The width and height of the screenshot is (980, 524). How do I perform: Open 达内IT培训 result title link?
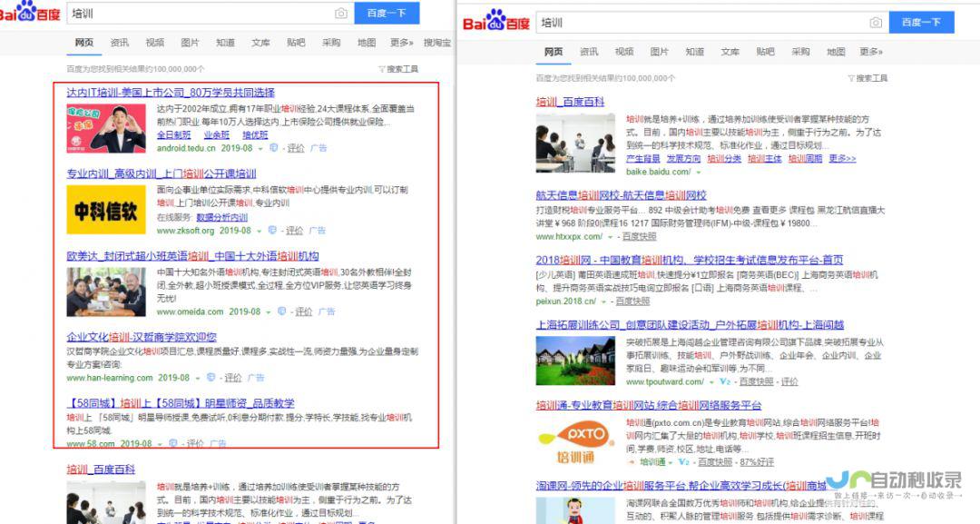pos(171,93)
